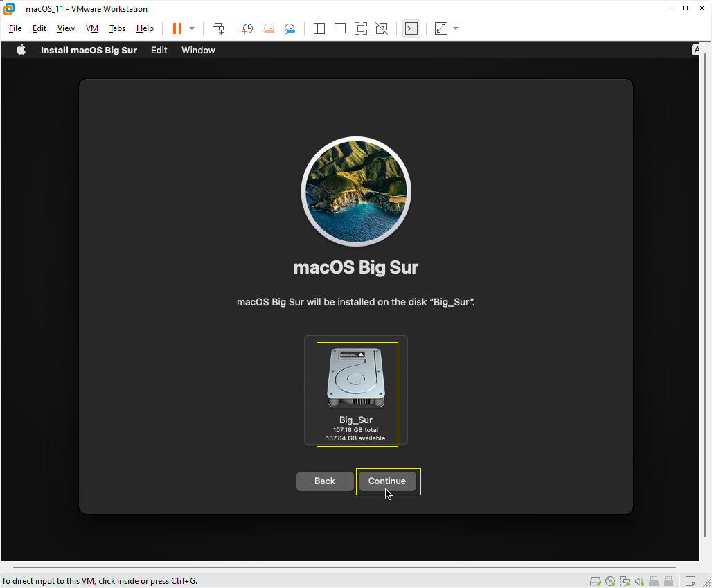Revert the VM to its previous snapshot
The width and height of the screenshot is (712, 588).
[x=269, y=28]
